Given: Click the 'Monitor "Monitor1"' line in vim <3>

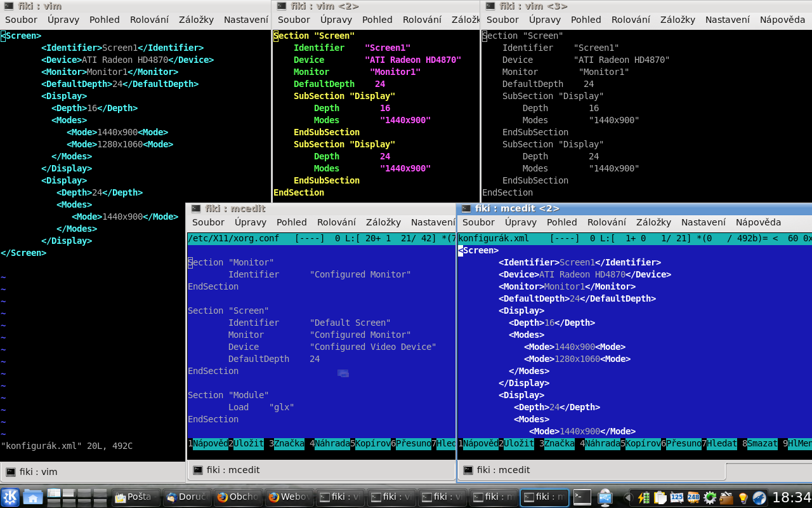Looking at the screenshot, I should (566, 72).
